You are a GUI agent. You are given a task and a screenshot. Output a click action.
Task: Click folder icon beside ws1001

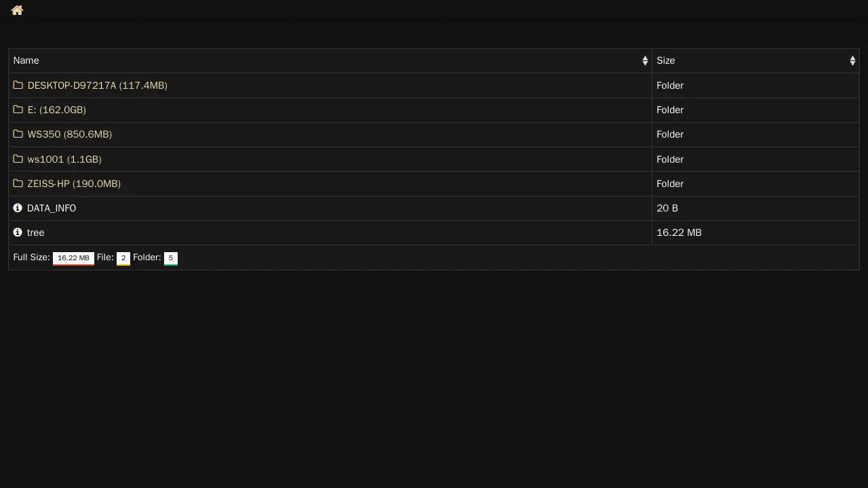tap(18, 159)
